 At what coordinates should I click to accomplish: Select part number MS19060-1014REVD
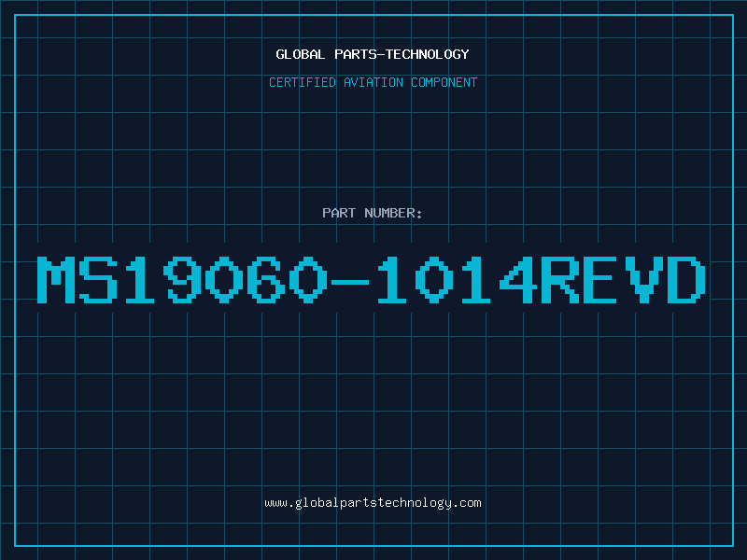[372, 279]
